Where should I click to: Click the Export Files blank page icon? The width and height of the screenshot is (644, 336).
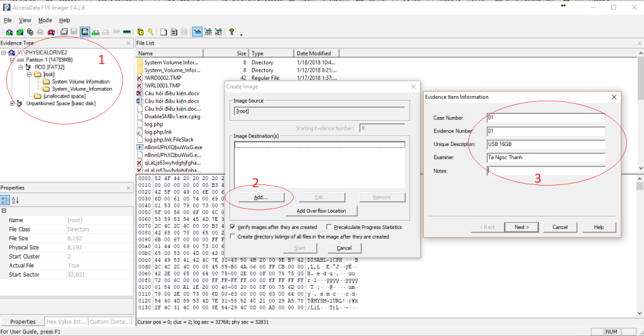164,32
